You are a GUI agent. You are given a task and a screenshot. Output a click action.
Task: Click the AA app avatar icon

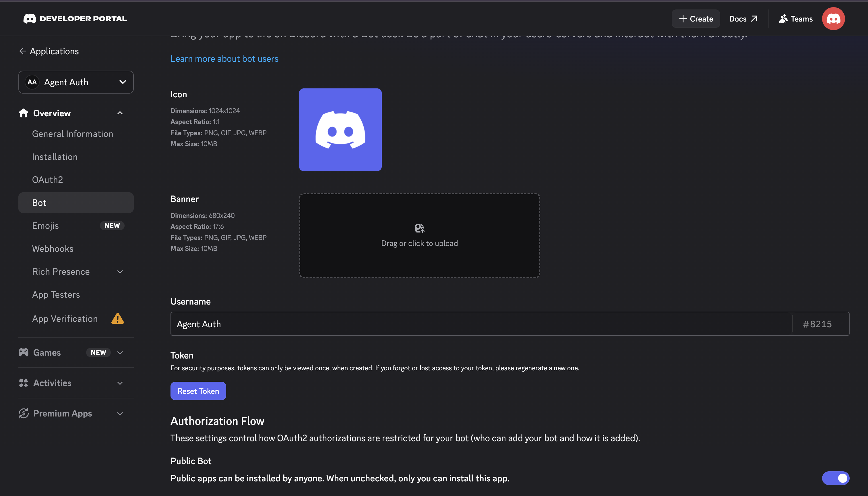tap(32, 82)
